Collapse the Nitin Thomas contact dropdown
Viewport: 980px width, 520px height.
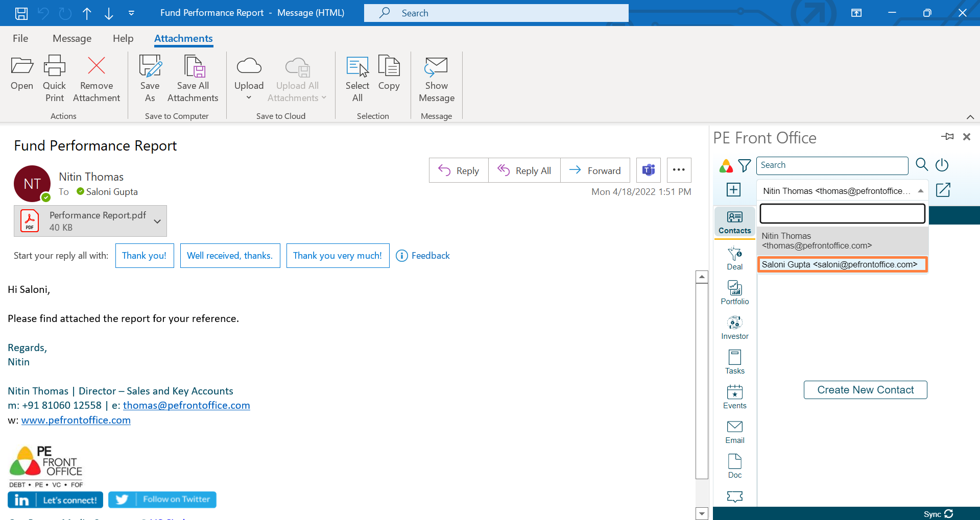click(920, 191)
